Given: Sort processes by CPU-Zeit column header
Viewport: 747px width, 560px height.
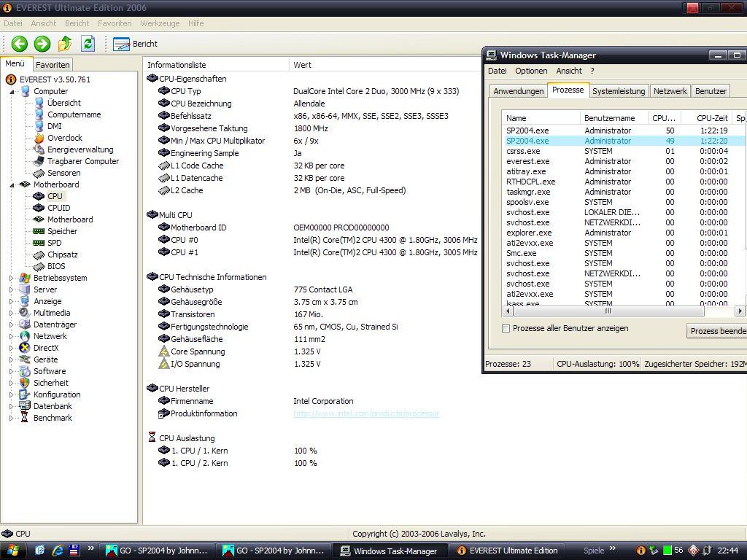Looking at the screenshot, I should pyautogui.click(x=708, y=118).
